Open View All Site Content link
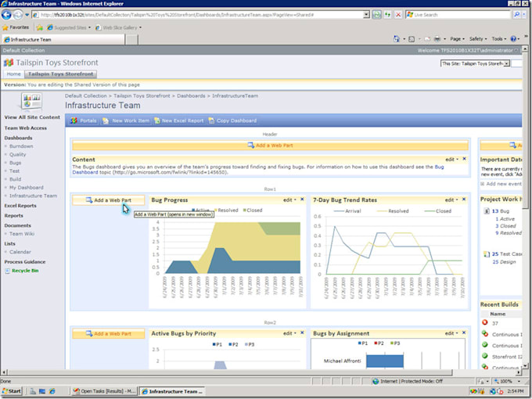The image size is (532, 399). pyautogui.click(x=32, y=117)
